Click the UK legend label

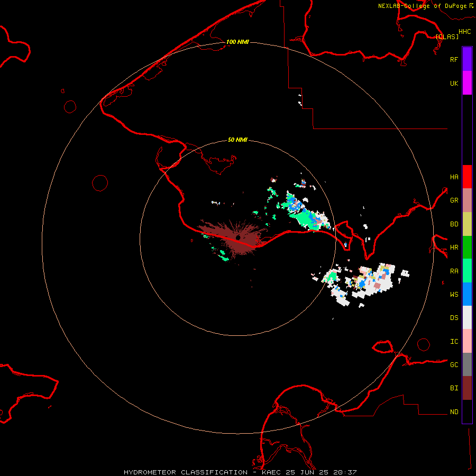point(454,83)
